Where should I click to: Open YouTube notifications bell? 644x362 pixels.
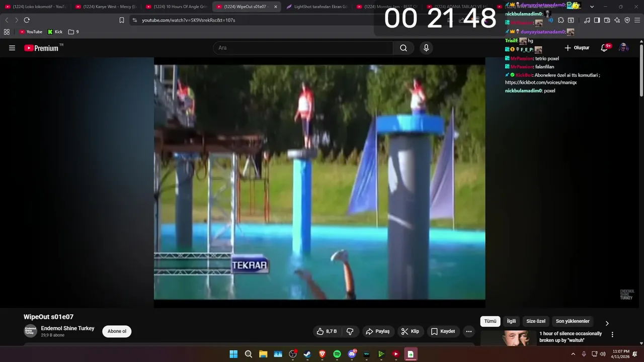click(x=605, y=48)
